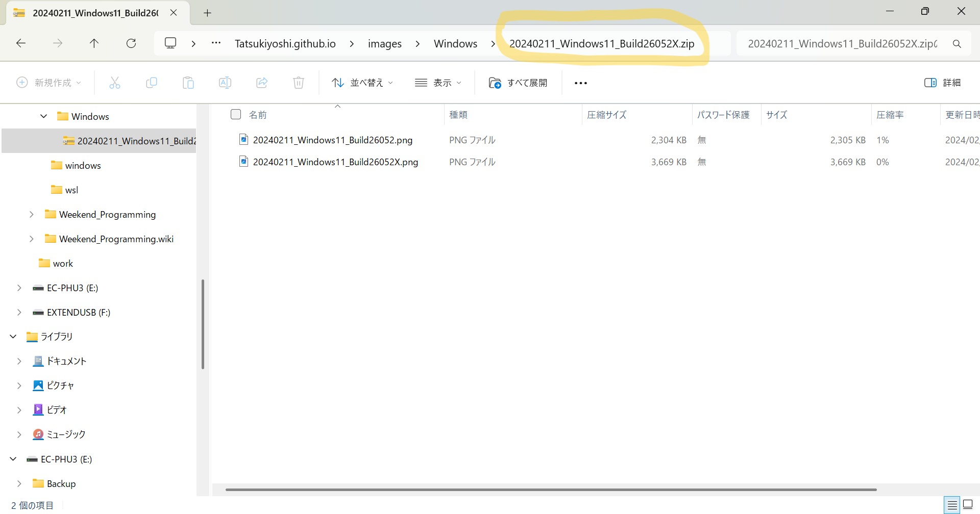The image size is (980, 514).
Task: Select 20240211_Windows11_Build26052.png file
Action: [333, 140]
